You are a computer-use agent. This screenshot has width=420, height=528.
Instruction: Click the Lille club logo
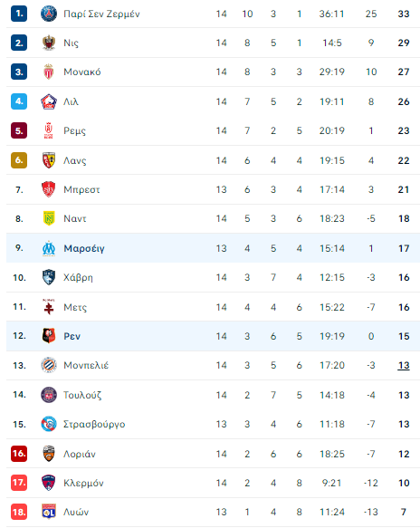click(x=49, y=101)
